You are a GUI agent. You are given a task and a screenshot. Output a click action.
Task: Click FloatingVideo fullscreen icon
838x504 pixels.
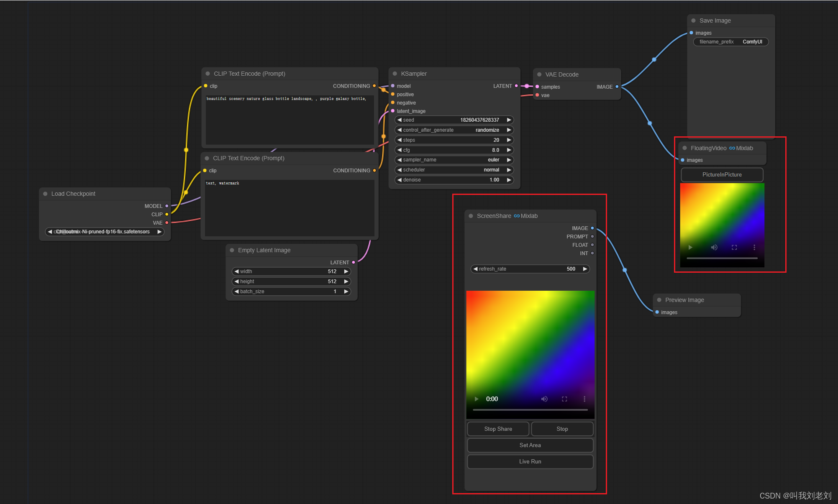pyautogui.click(x=734, y=248)
